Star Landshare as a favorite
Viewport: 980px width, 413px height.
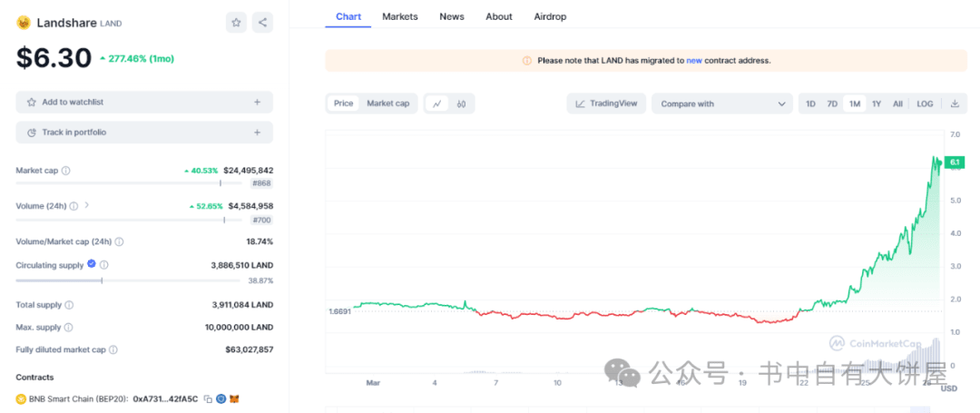click(236, 23)
